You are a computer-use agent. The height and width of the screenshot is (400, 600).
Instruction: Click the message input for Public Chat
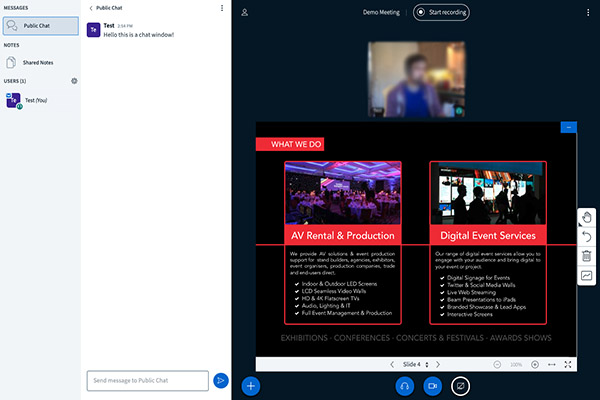tap(148, 380)
